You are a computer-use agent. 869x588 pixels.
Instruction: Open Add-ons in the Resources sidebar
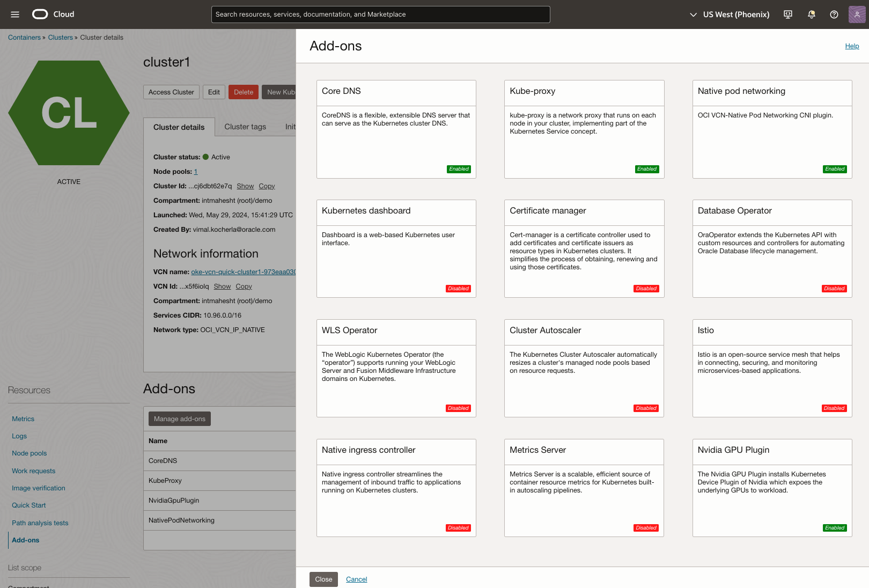click(25, 540)
